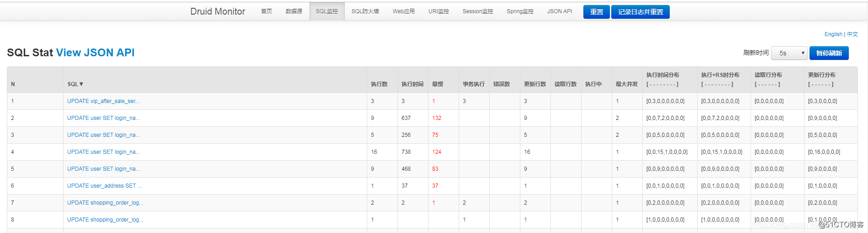The width and height of the screenshot is (868, 233).
Task: Sort by 执行时间 column header
Action: pos(412,84)
